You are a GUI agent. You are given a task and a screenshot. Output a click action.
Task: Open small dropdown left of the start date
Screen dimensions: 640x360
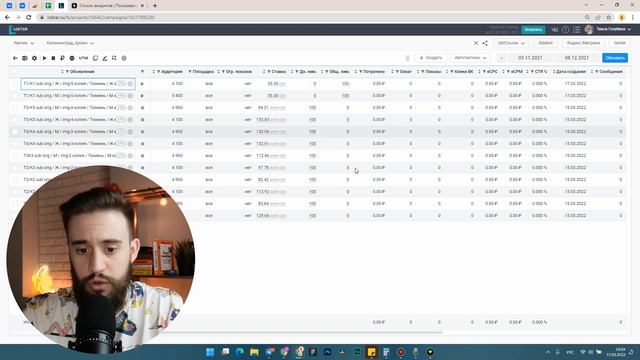(x=502, y=58)
